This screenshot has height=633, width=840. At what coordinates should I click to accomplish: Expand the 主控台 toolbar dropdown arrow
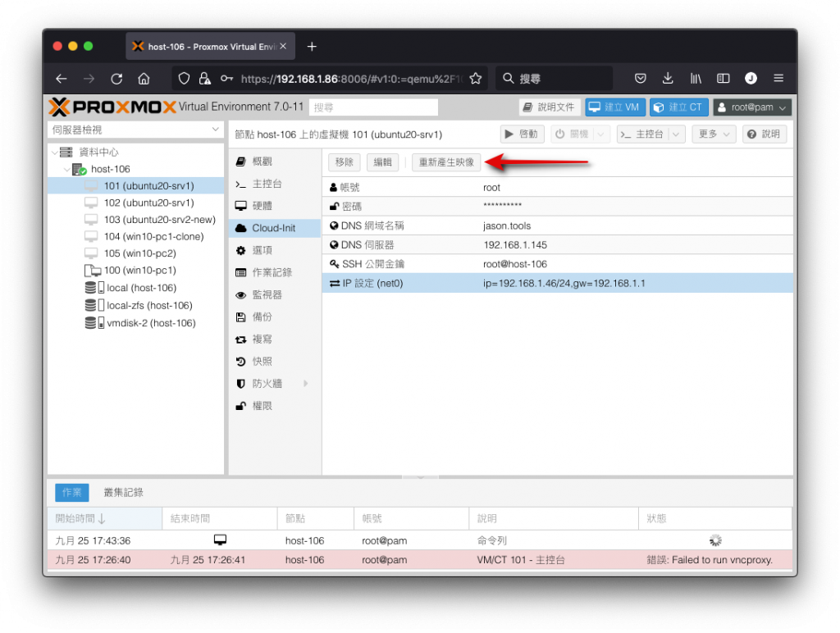click(677, 134)
